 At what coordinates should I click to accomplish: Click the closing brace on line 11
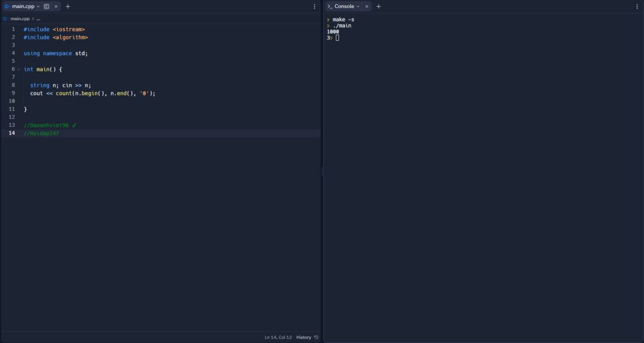click(25, 109)
